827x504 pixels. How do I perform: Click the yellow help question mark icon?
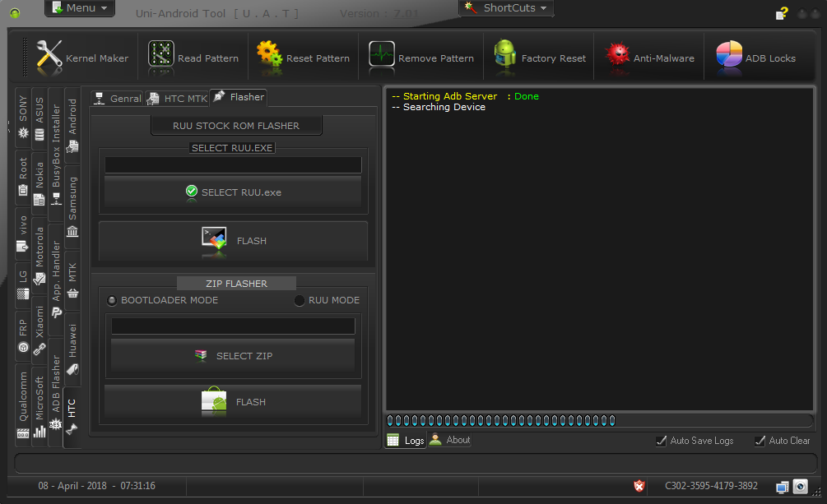(782, 13)
